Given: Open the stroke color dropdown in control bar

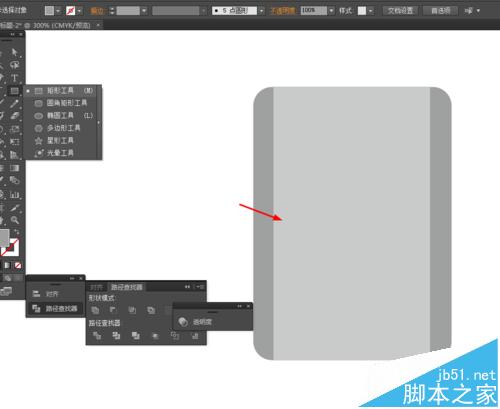Looking at the screenshot, I should [x=79, y=11].
